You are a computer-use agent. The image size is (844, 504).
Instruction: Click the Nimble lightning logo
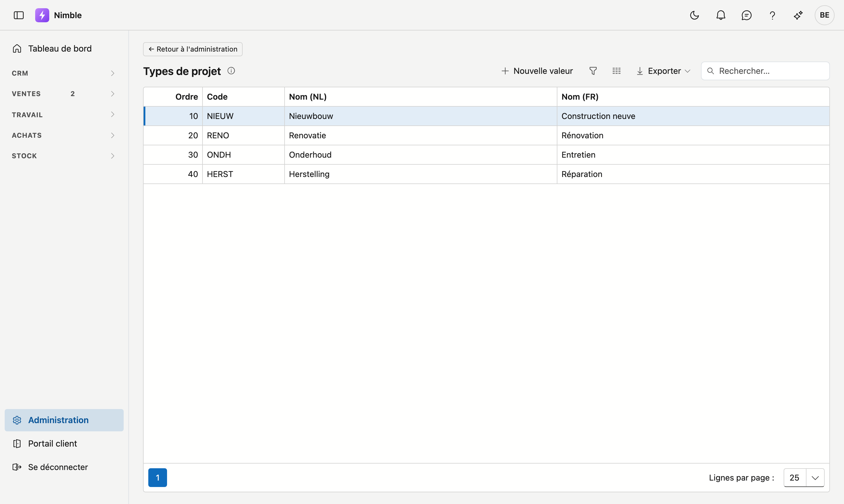click(x=42, y=15)
